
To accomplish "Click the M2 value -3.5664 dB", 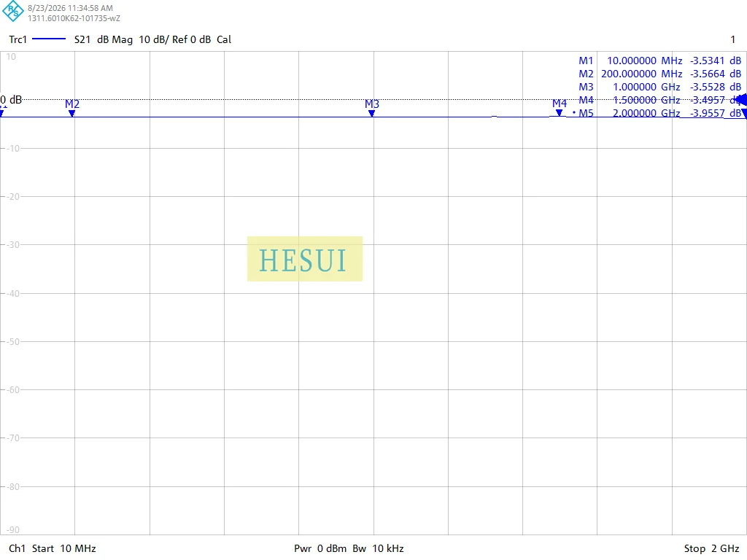I will coord(716,74).
